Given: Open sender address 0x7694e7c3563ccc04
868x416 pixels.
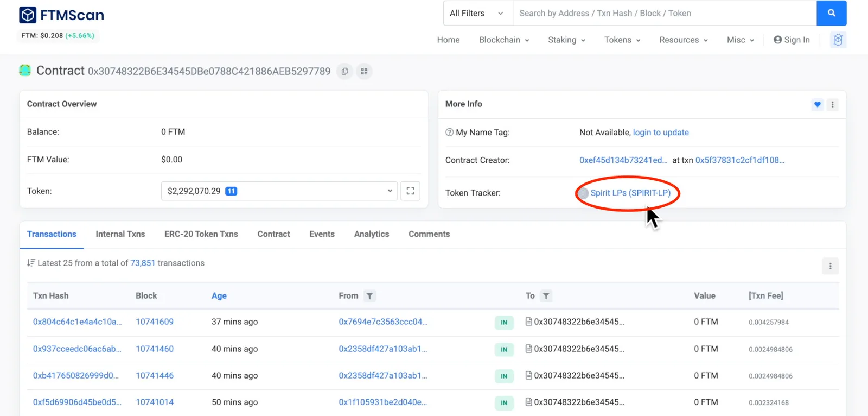Looking at the screenshot, I should (x=383, y=322).
